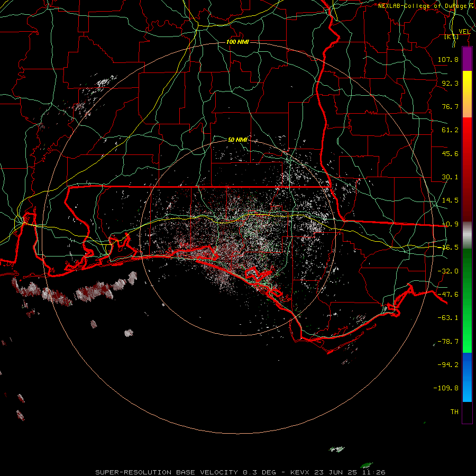Screen dimensions: 476x476
Task: Click the KEVX station ID in caption
Action: (x=301, y=472)
